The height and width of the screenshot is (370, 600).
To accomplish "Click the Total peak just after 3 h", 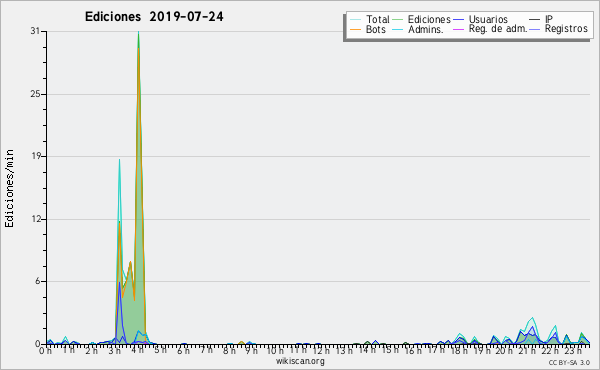I will click(x=119, y=160).
